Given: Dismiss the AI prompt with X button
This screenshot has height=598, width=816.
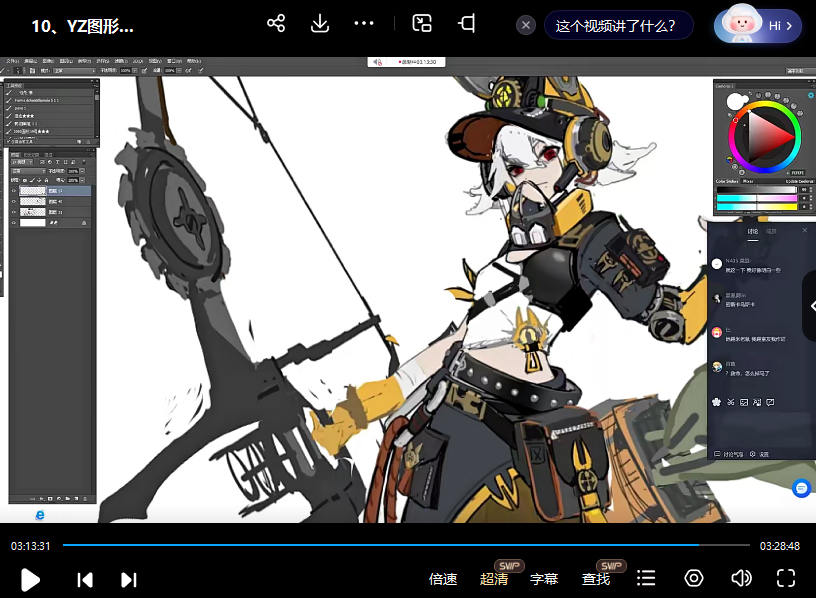Looking at the screenshot, I should pos(526,26).
